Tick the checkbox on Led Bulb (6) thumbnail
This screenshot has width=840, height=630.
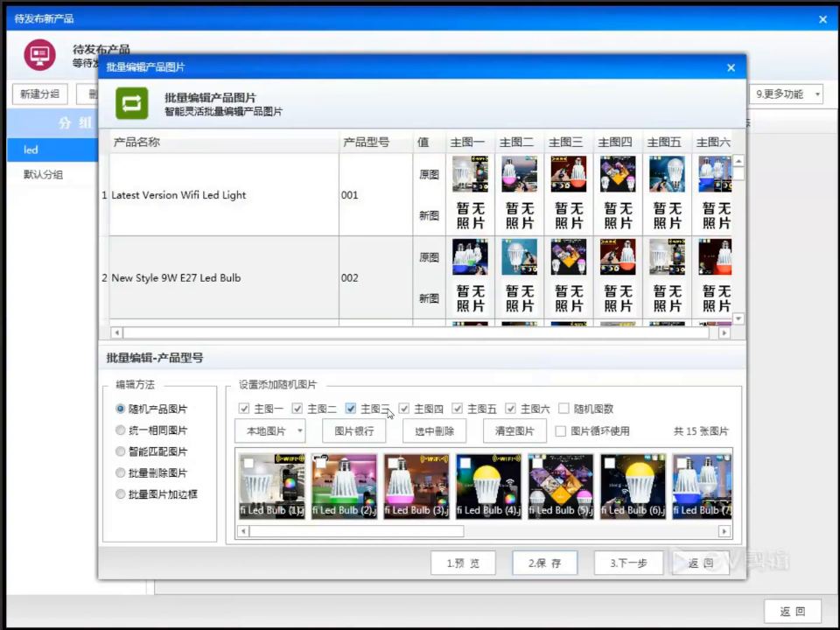610,463
